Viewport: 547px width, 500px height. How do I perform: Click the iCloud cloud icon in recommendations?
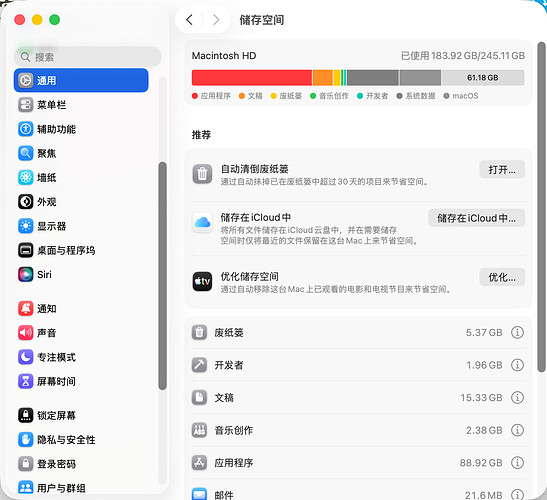[202, 222]
